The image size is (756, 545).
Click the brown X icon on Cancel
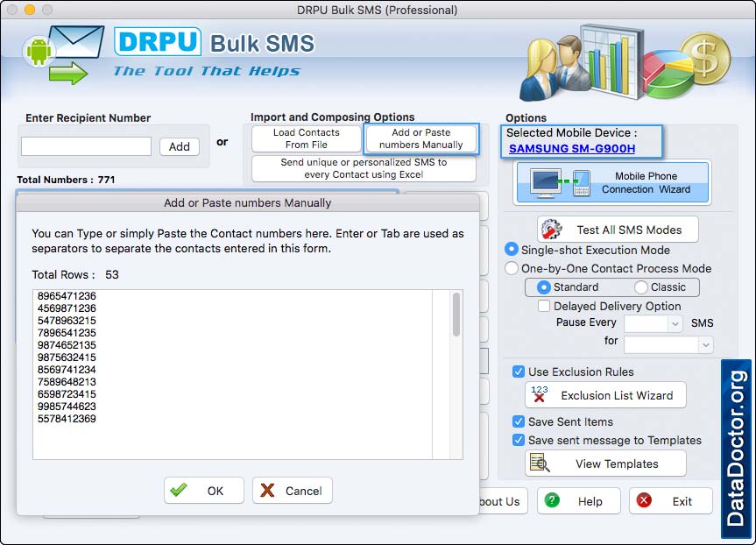[x=267, y=491]
